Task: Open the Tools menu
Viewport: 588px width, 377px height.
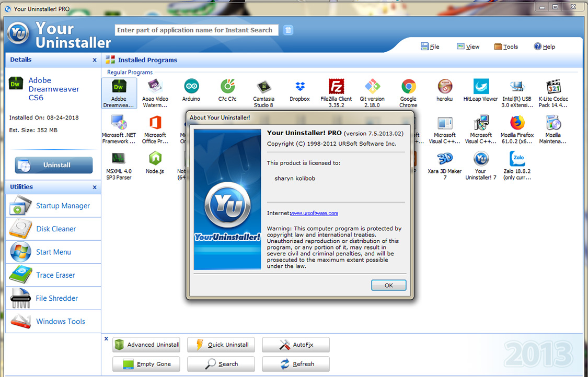Action: [x=506, y=46]
